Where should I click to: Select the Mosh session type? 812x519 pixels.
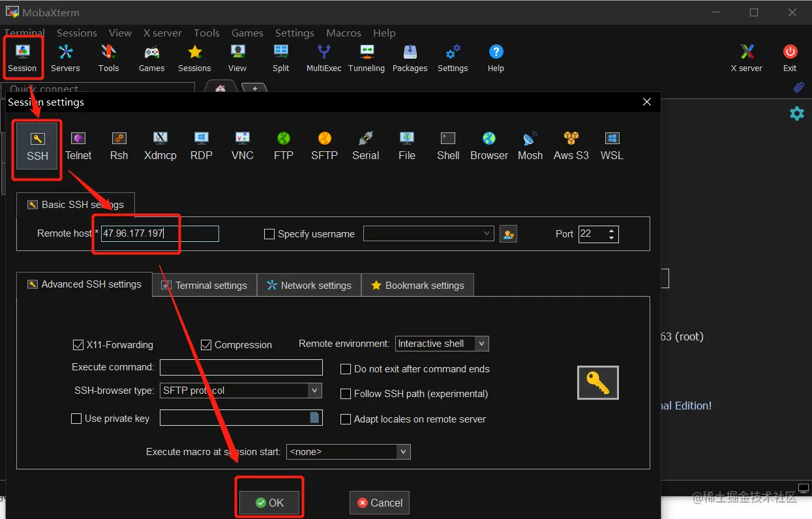pos(530,146)
